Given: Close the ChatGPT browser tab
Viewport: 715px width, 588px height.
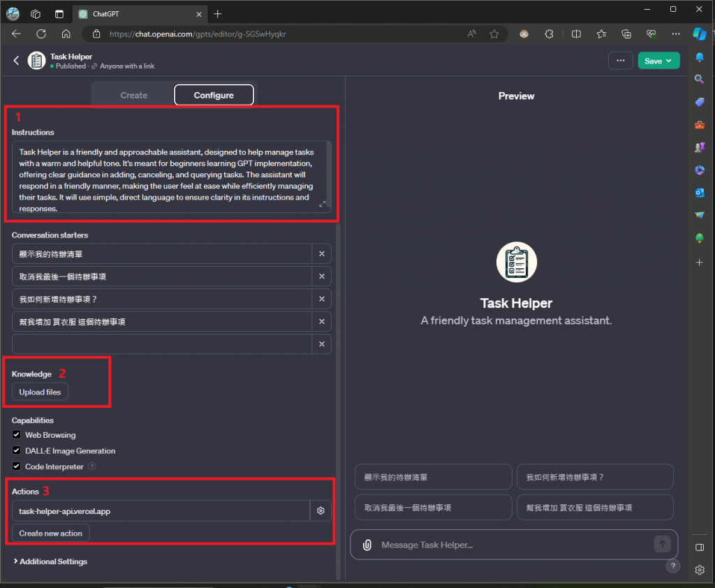Looking at the screenshot, I should pyautogui.click(x=199, y=14).
